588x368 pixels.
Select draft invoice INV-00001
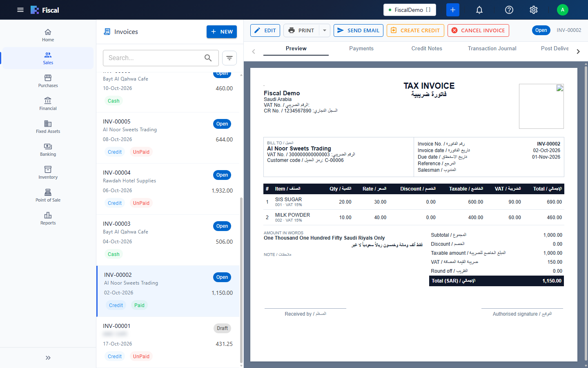pos(168,341)
